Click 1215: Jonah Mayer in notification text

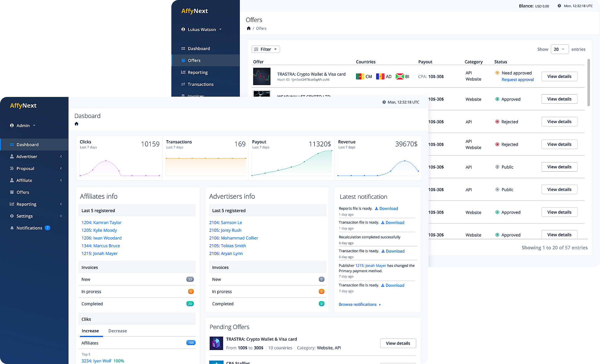click(371, 266)
